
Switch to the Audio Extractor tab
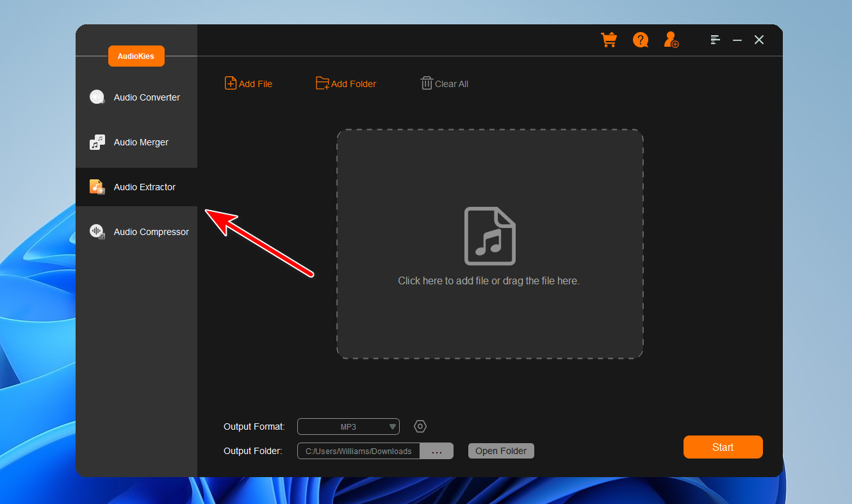pyautogui.click(x=144, y=187)
